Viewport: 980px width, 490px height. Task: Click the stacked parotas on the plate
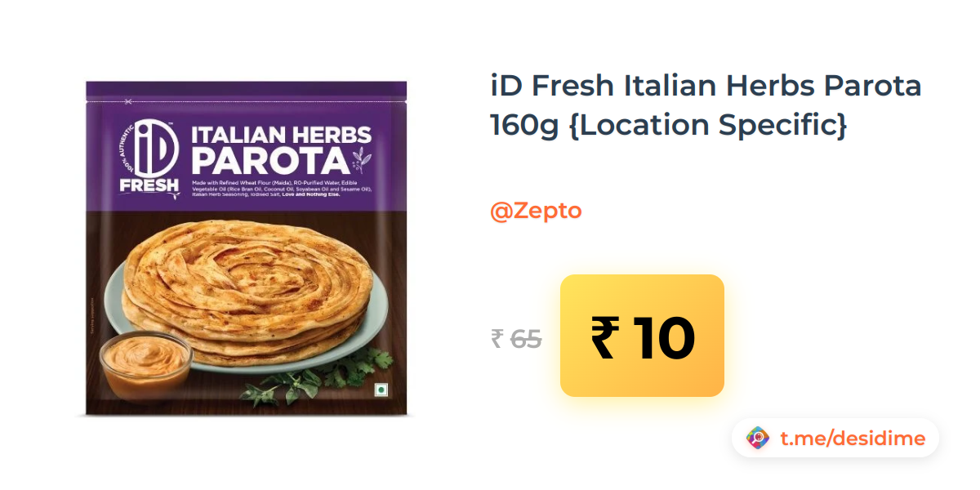point(245,286)
